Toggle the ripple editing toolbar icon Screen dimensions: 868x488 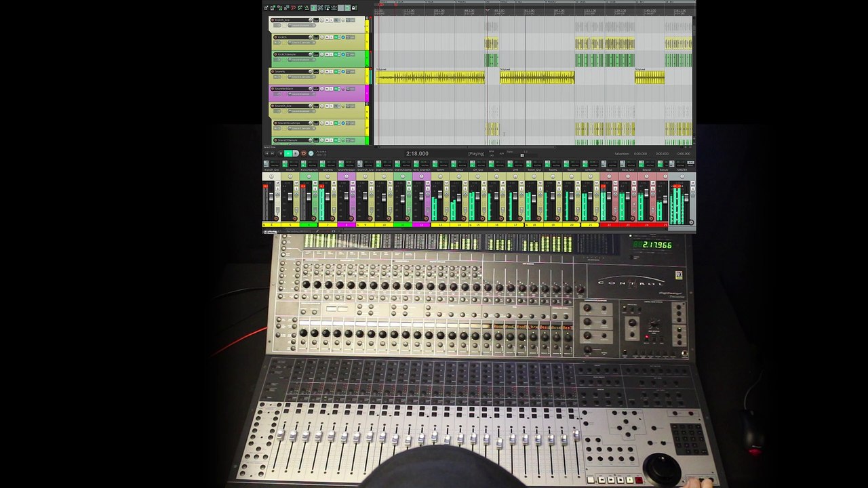pos(327,7)
